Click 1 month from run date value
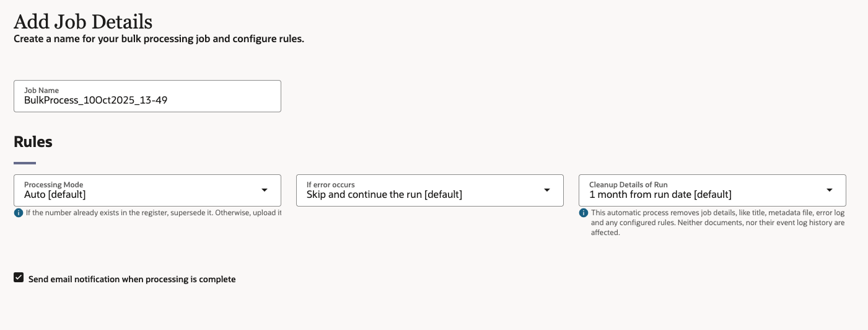Viewport: 868px width, 330px height. coord(660,195)
